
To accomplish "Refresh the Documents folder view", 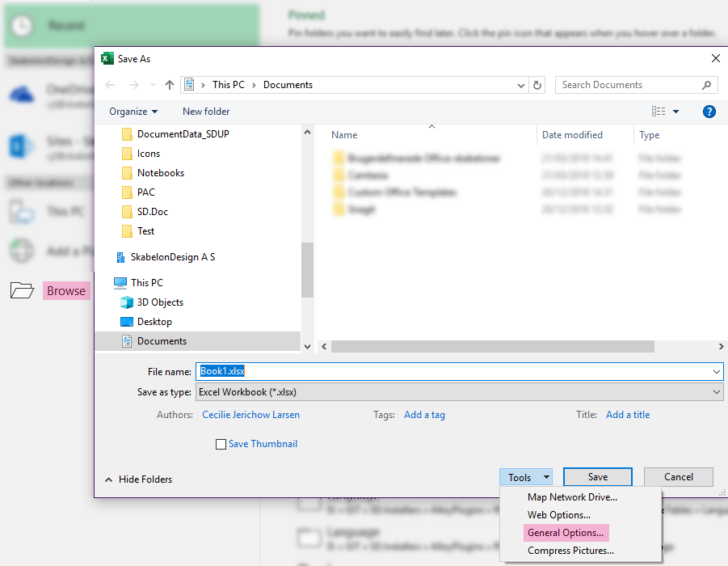I will pyautogui.click(x=537, y=85).
